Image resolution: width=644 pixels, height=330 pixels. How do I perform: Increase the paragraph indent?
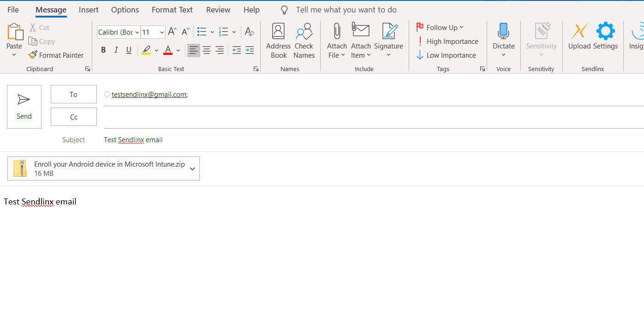click(250, 50)
